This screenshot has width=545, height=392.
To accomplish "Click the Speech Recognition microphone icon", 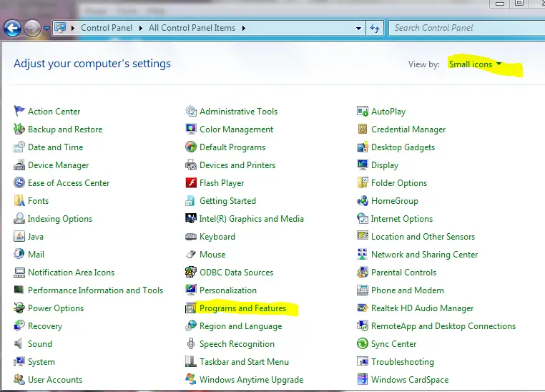I will tap(191, 343).
